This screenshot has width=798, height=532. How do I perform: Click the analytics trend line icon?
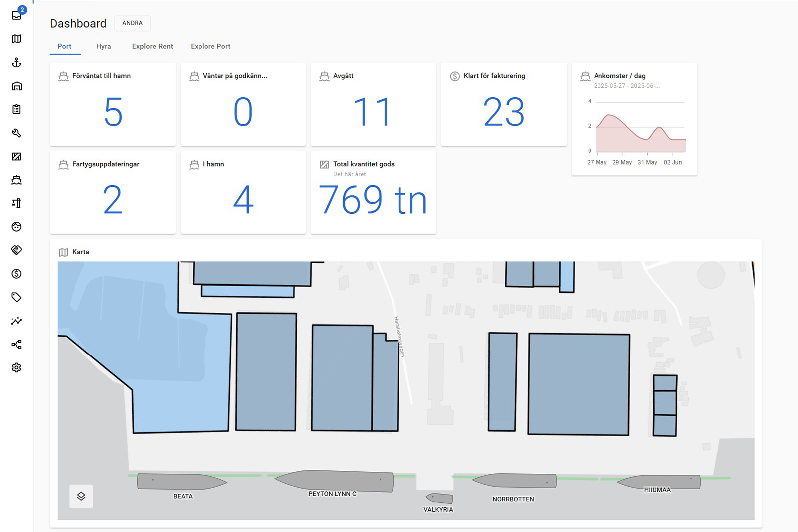tap(17, 321)
